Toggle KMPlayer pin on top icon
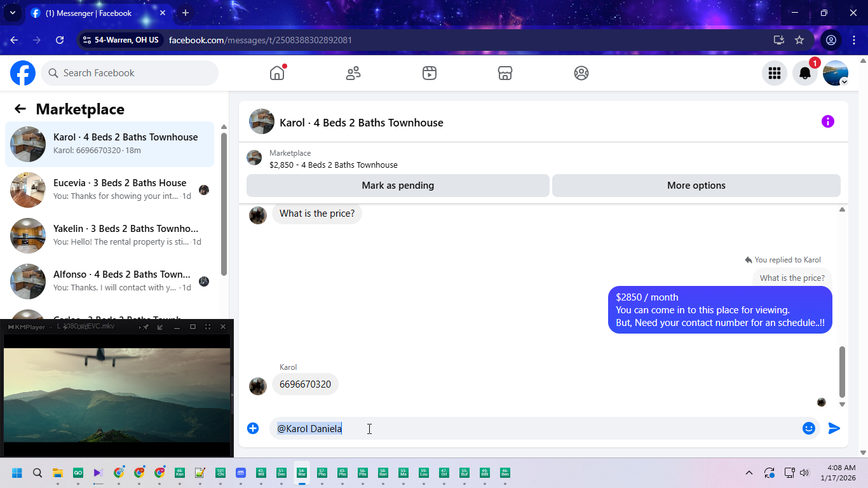This screenshot has height=488, width=868. coord(145,327)
